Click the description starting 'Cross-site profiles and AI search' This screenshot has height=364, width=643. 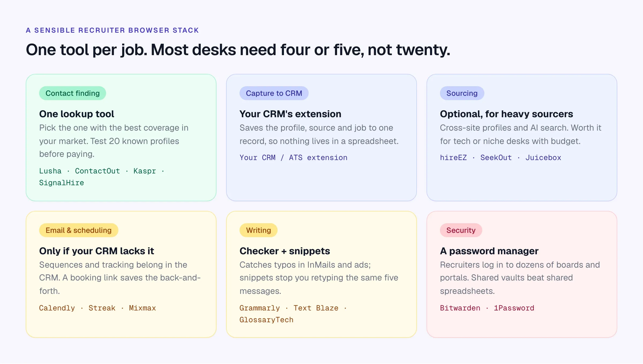(521, 134)
